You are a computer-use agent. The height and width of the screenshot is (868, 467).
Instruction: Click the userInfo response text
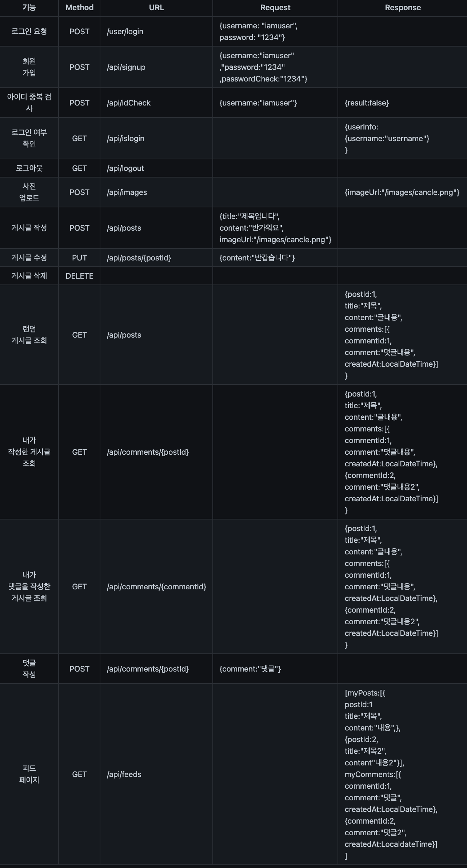coord(387,138)
